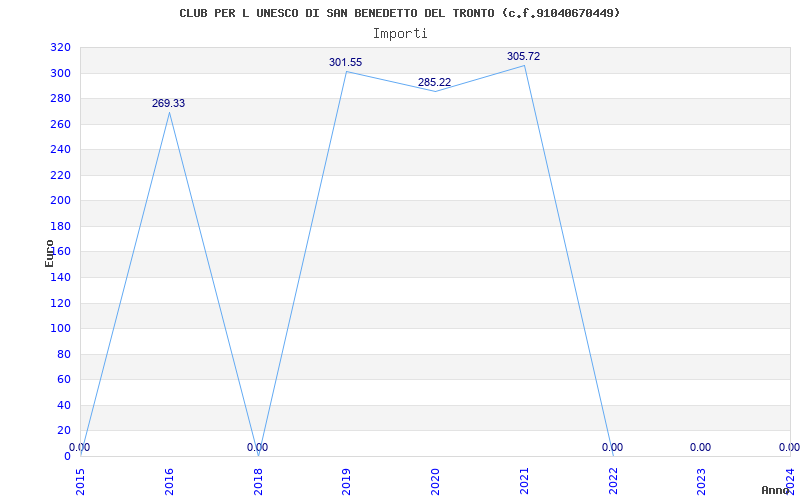Click the 269.33 data label
The width and height of the screenshot is (800, 500).
pyautogui.click(x=168, y=104)
